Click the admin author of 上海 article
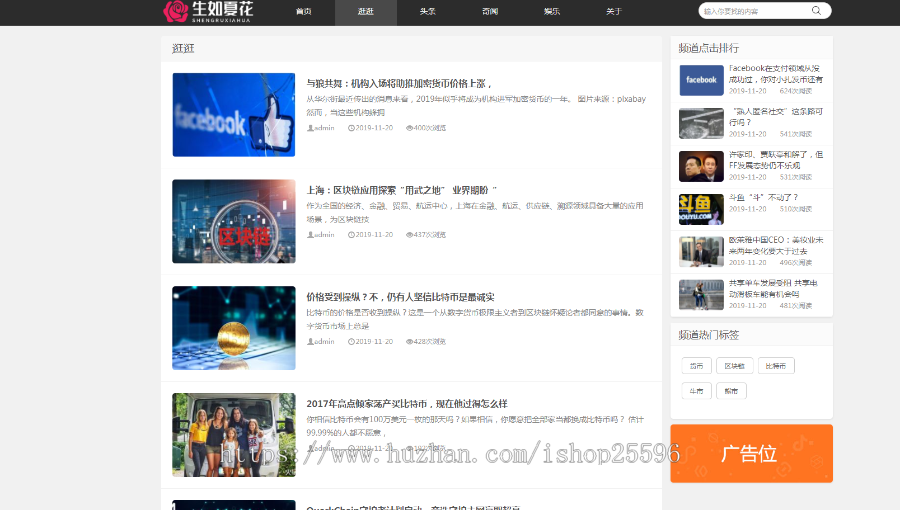The height and width of the screenshot is (510, 900). (x=324, y=235)
